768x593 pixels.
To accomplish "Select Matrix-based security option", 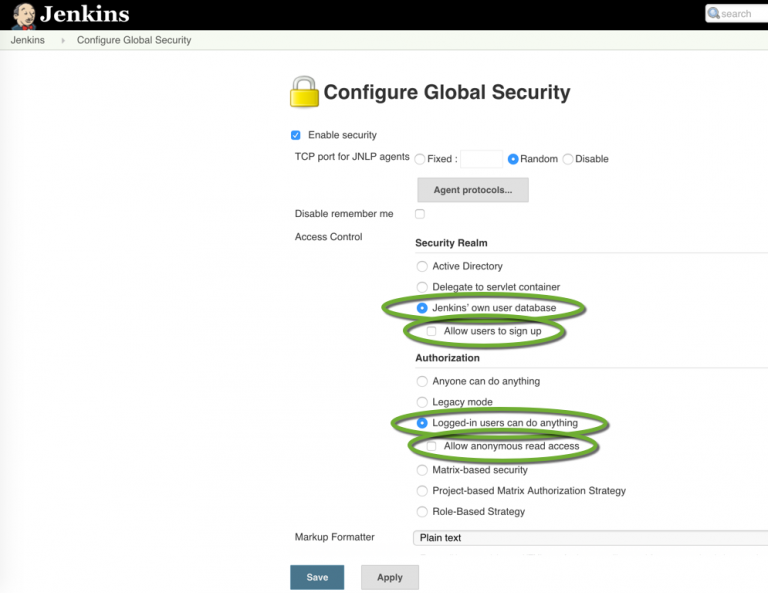I will tap(422, 470).
